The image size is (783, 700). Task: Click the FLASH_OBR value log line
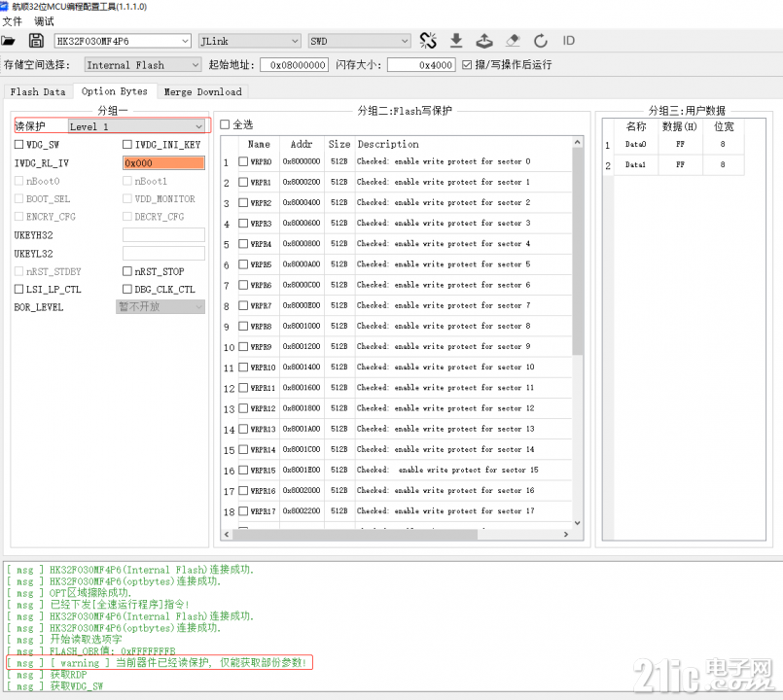point(91,651)
